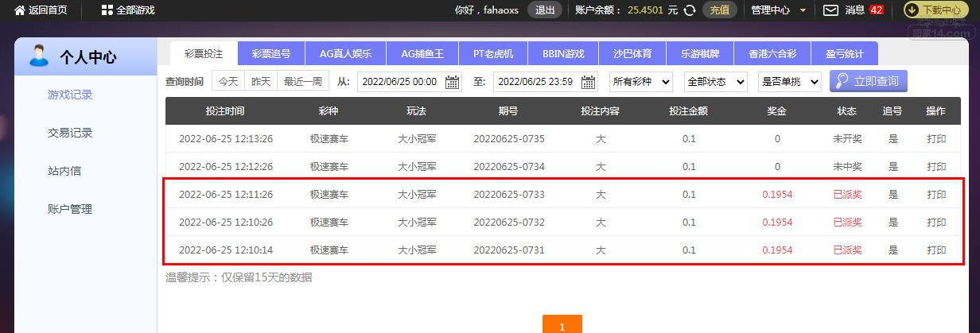The width and height of the screenshot is (980, 333).
Task: Open the 全部游戏 grid icon
Action: (107, 10)
